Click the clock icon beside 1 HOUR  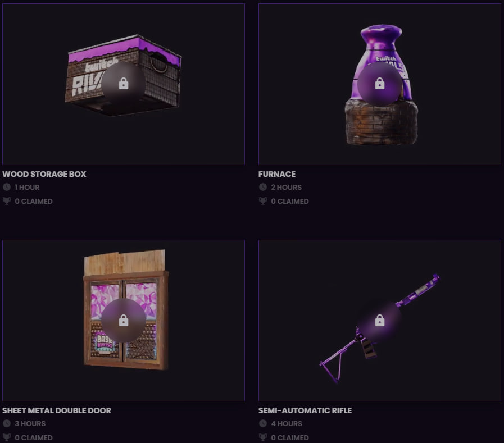6,187
